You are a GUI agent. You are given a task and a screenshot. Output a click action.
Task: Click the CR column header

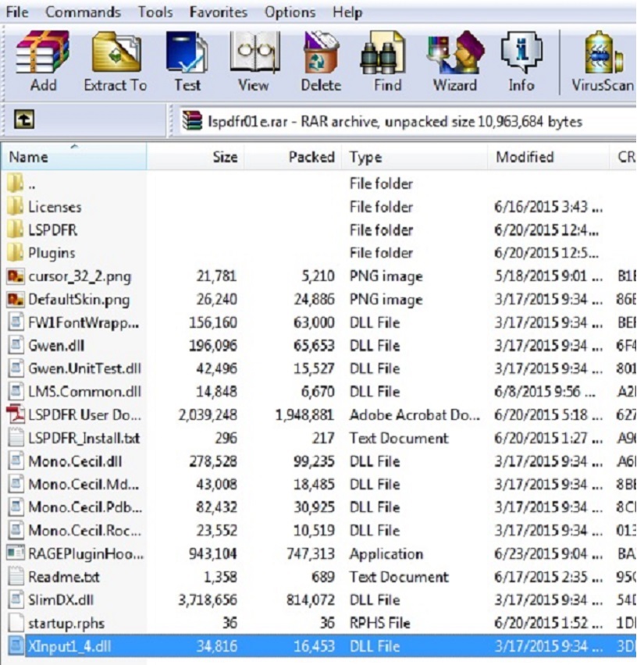(x=623, y=157)
